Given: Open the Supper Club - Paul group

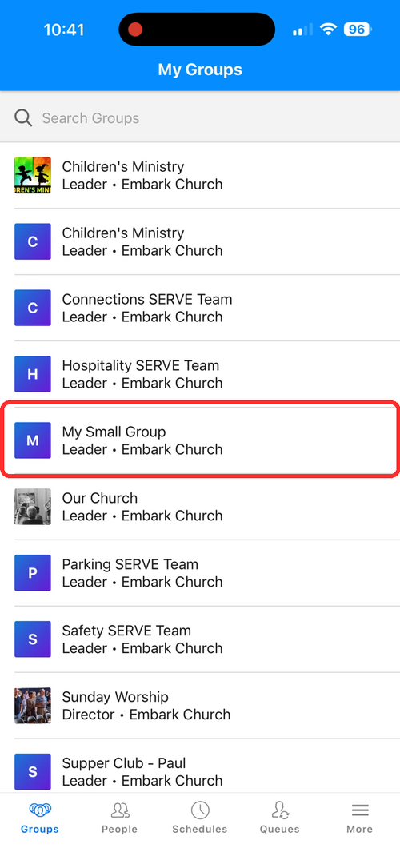Looking at the screenshot, I should pyautogui.click(x=200, y=771).
